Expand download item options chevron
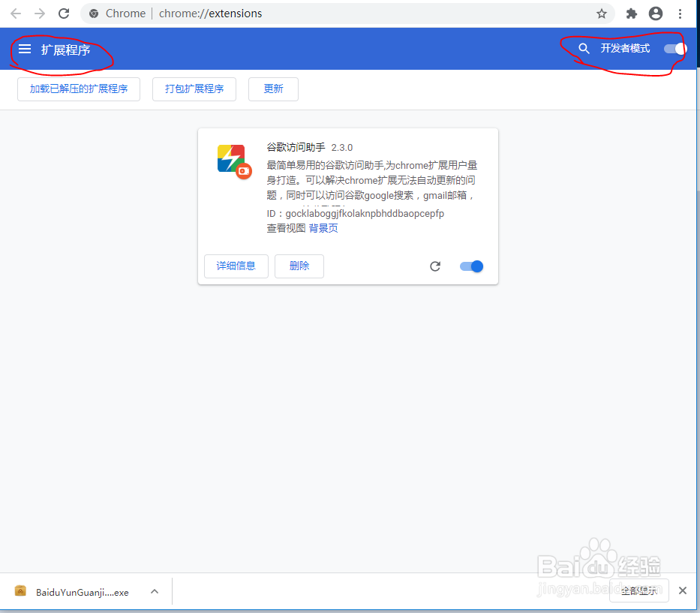The image size is (700, 613). tap(155, 591)
